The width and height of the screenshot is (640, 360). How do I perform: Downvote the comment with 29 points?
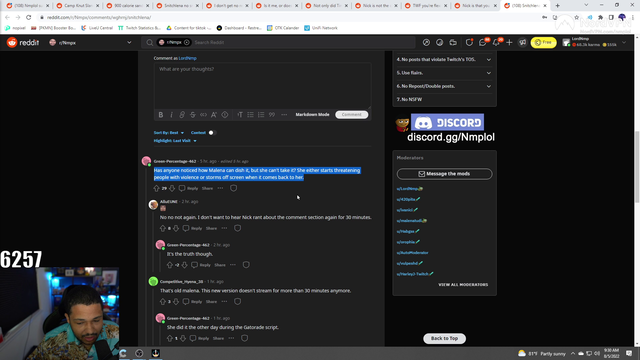click(172, 188)
